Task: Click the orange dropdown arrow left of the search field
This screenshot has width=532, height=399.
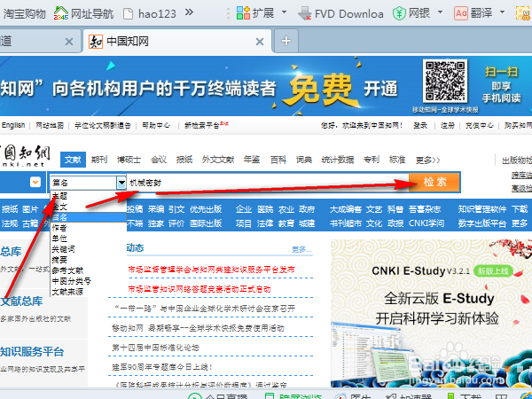Action: [35, 182]
